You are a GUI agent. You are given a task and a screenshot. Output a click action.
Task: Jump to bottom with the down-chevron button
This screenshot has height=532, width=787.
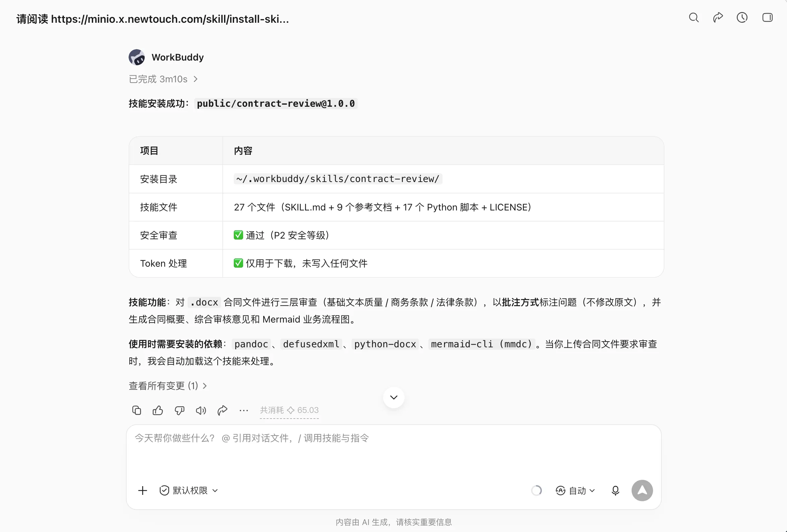click(394, 397)
